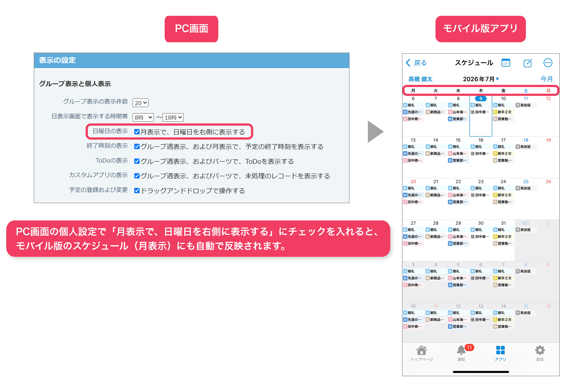
Task: Open 営業勉… event on the 10th
Action: coord(503,119)
